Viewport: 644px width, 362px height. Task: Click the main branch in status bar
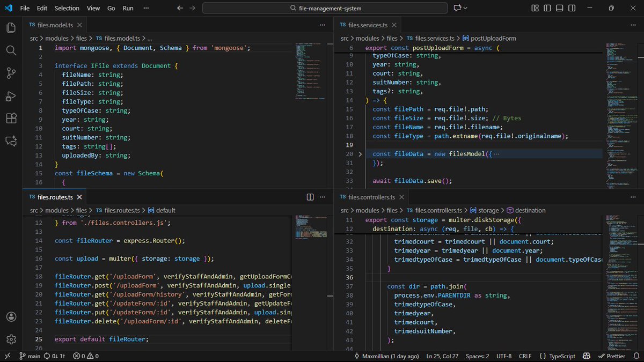tap(30, 356)
